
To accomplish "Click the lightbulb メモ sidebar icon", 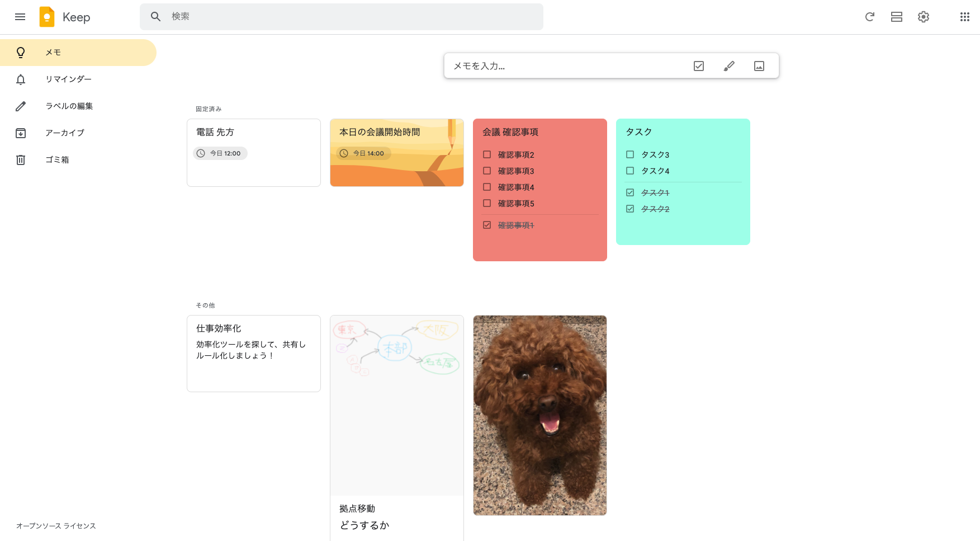I will click(x=21, y=53).
